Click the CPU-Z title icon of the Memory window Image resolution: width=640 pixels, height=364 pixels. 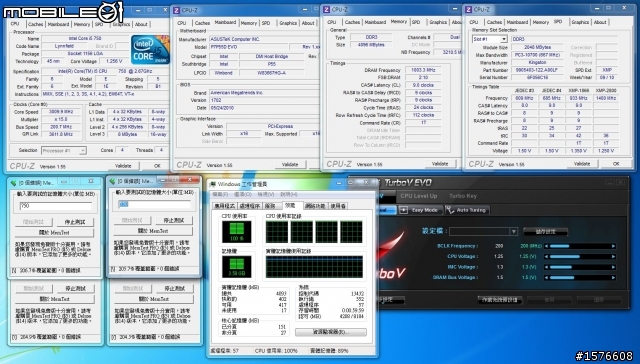point(327,9)
